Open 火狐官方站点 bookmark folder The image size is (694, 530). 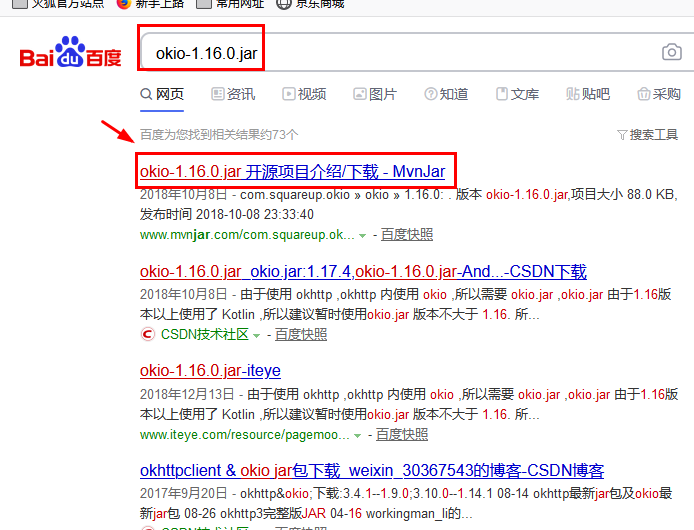pos(58,4)
